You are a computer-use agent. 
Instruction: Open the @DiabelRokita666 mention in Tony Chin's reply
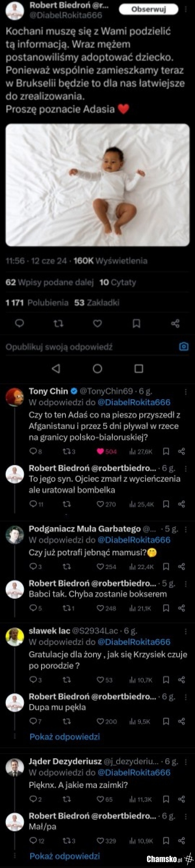pos(134,402)
